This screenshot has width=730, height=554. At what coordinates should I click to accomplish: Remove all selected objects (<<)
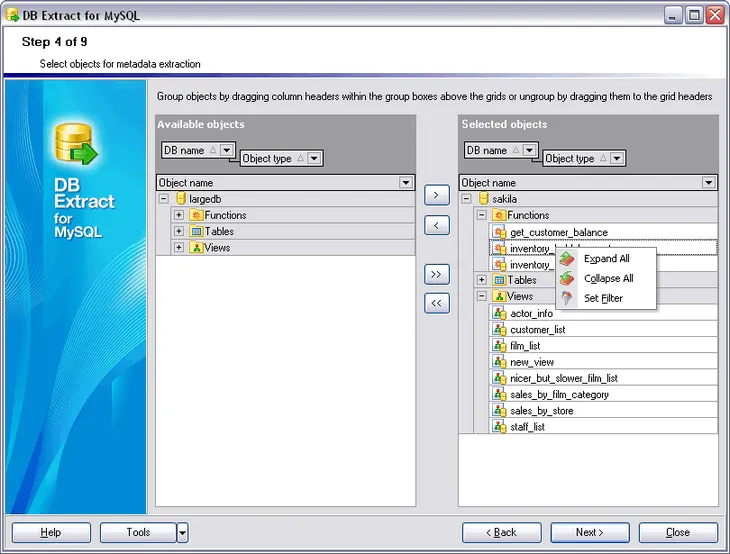tap(437, 304)
